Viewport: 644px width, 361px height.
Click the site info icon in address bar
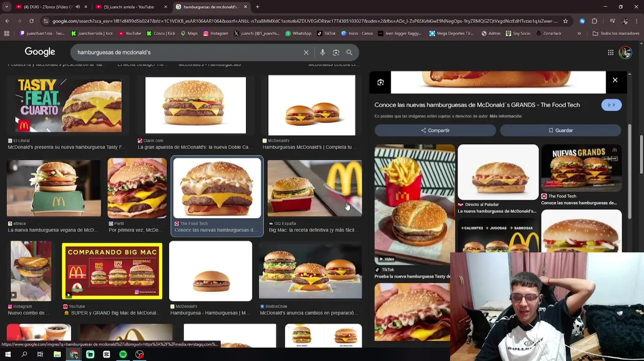(x=46, y=21)
